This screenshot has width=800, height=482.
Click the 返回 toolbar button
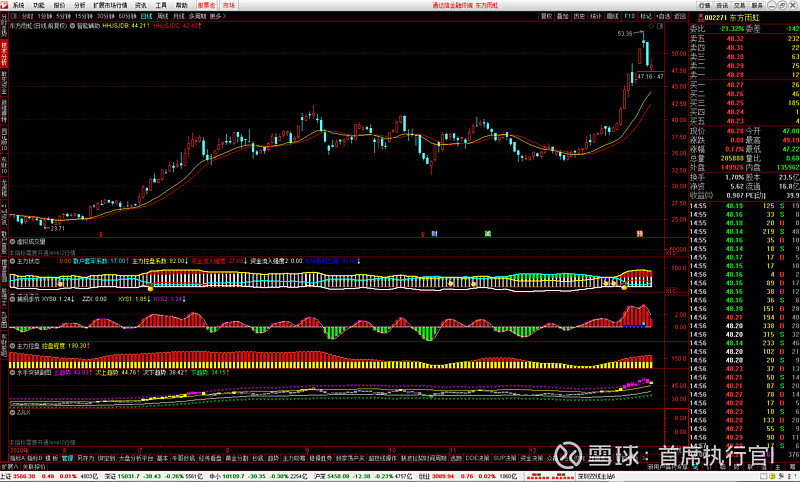[x=680, y=16]
